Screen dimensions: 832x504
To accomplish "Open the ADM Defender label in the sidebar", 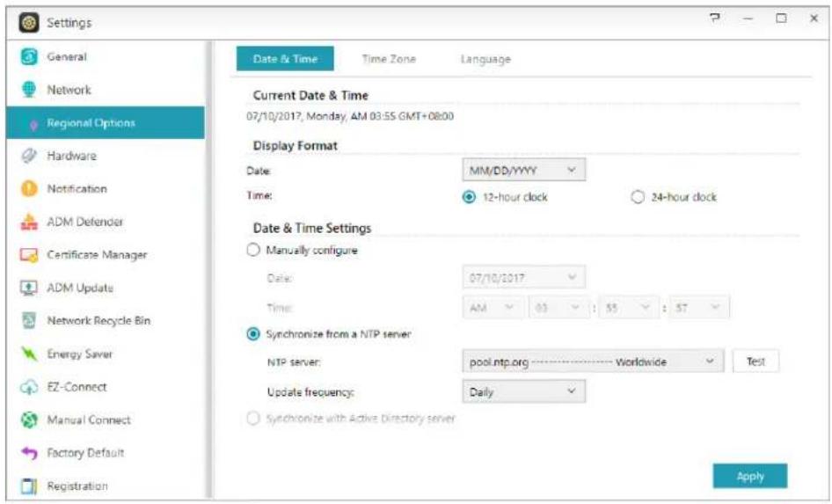I will click(x=85, y=222).
